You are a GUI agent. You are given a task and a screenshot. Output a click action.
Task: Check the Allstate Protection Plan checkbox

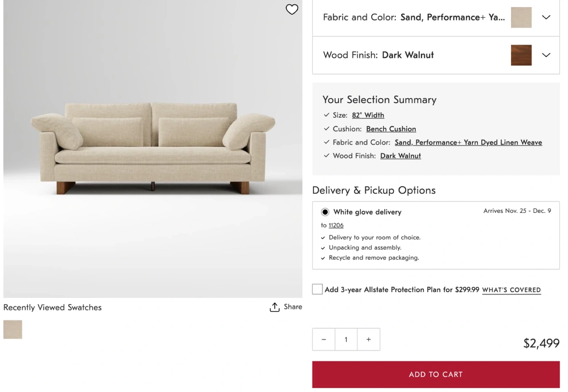coord(318,289)
